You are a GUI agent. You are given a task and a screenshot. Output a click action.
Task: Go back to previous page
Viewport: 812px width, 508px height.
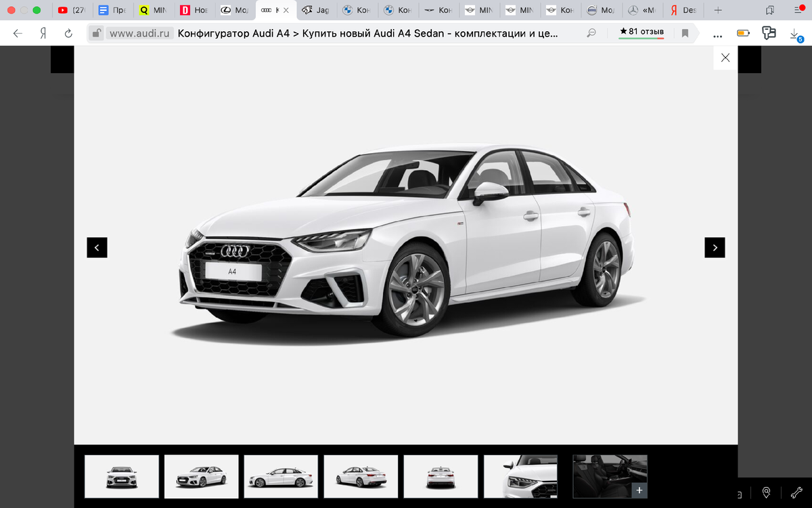tap(18, 33)
